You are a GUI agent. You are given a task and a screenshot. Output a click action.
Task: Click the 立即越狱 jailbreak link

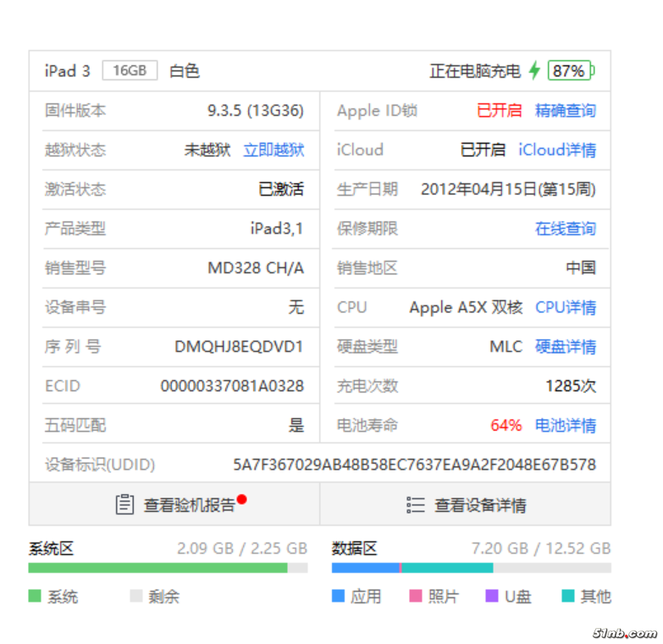click(x=273, y=150)
